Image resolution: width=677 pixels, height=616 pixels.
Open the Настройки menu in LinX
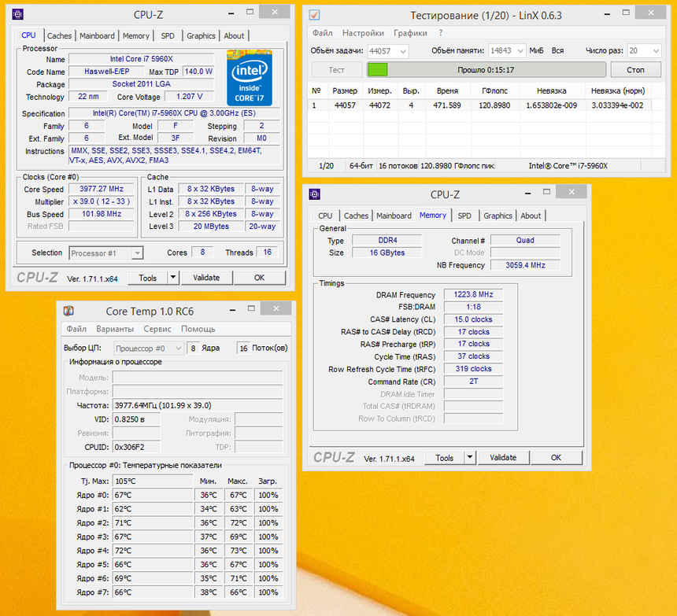point(364,33)
